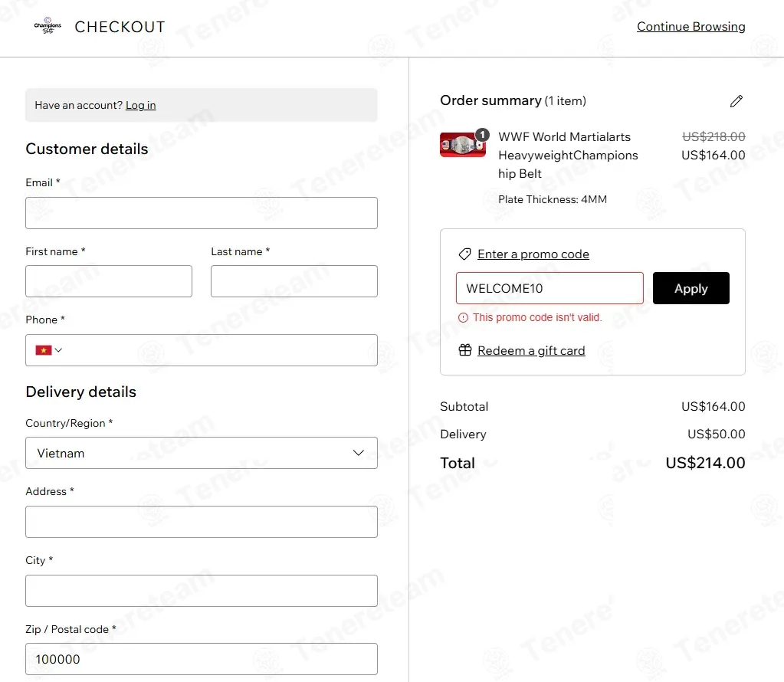Screen dimensions: 784x682
Task: Open the Continue Browsing link
Action: pos(691,27)
